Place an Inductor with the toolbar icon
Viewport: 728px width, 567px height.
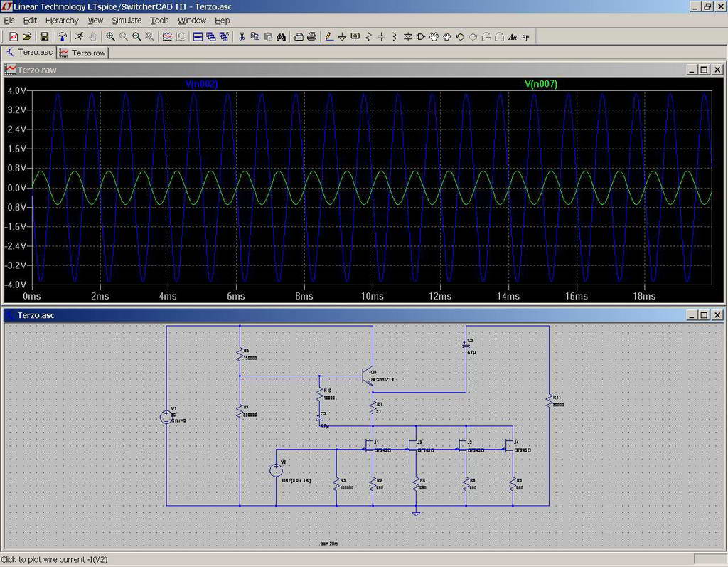(394, 37)
